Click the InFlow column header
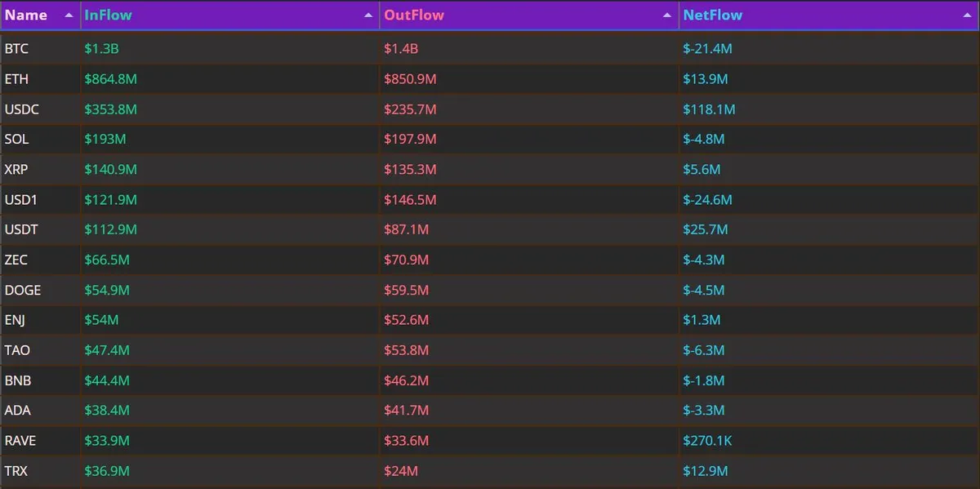The height and width of the screenshot is (489, 980). pos(230,16)
